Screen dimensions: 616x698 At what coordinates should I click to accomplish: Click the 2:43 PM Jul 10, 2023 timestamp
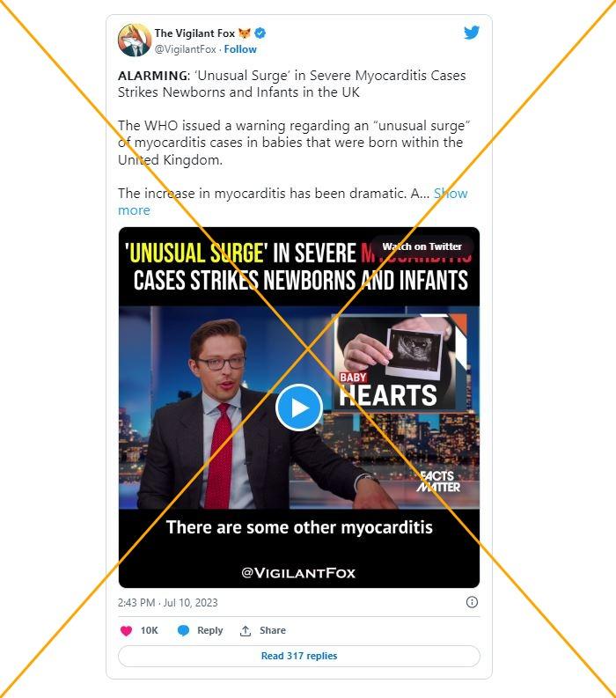[168, 602]
